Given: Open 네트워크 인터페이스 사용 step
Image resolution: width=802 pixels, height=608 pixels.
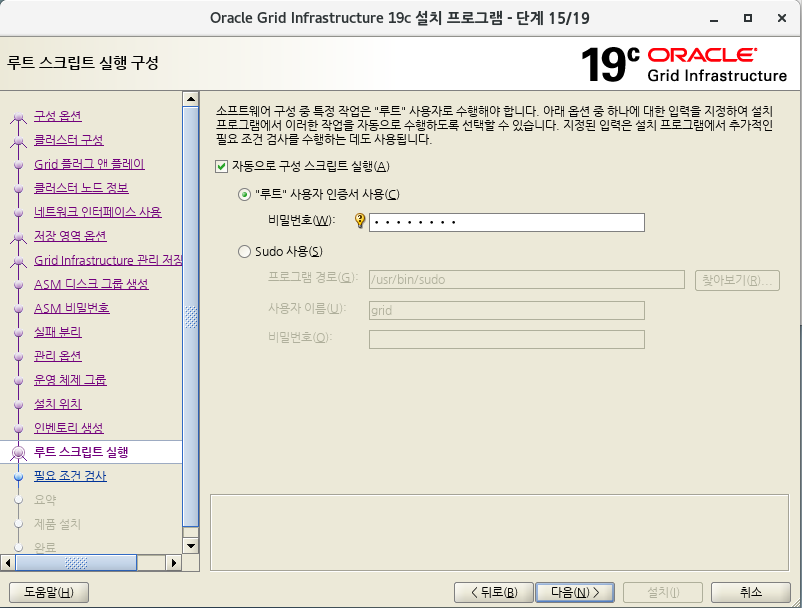Looking at the screenshot, I should click(x=98, y=212).
